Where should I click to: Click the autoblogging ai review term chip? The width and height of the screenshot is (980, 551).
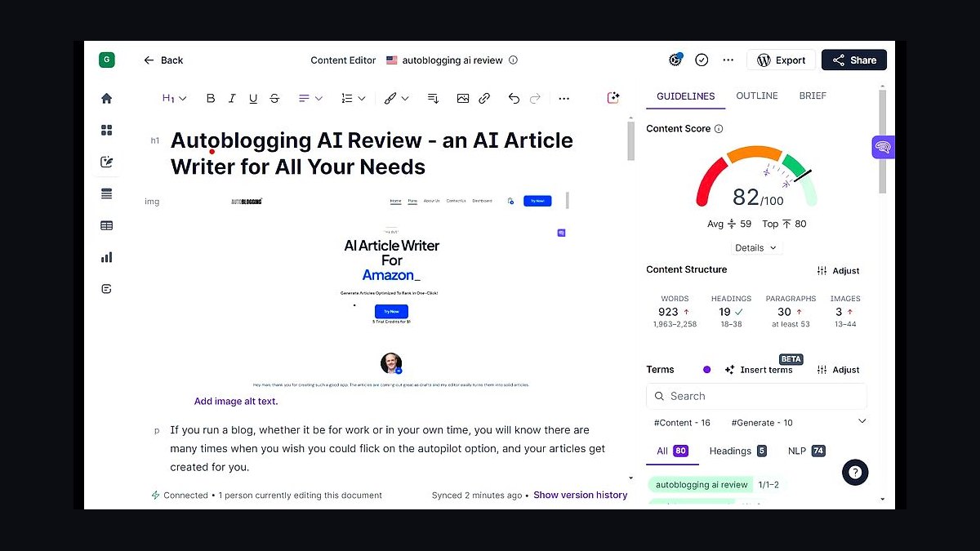[x=702, y=485]
